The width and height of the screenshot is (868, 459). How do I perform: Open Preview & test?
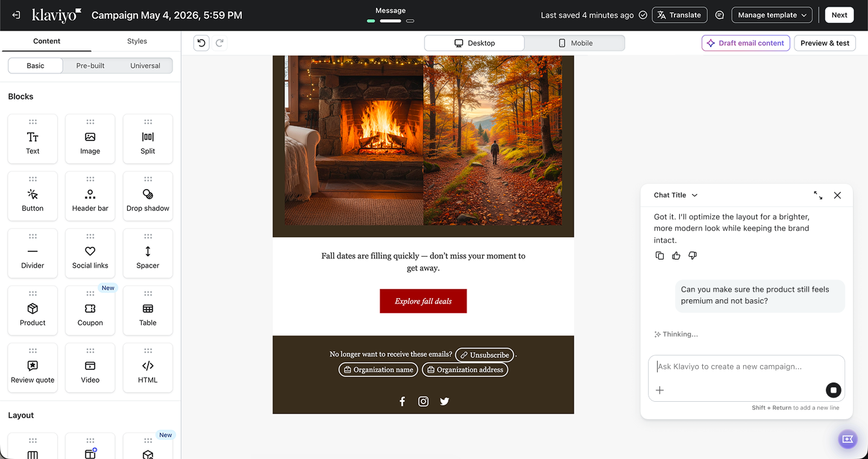point(825,43)
